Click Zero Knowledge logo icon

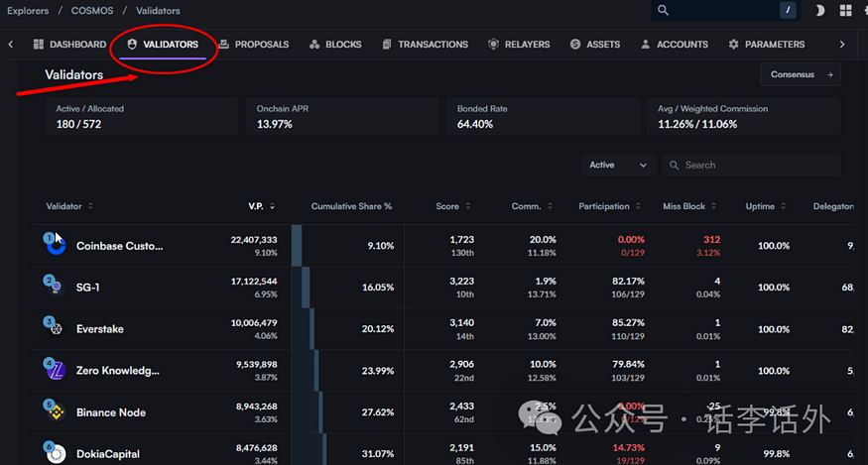click(56, 371)
